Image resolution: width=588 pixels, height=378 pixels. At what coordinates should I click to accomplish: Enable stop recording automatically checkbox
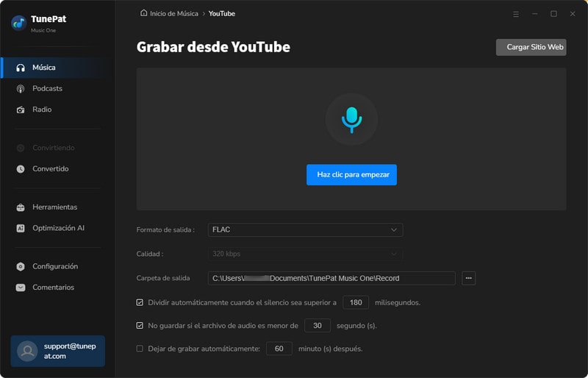click(140, 349)
